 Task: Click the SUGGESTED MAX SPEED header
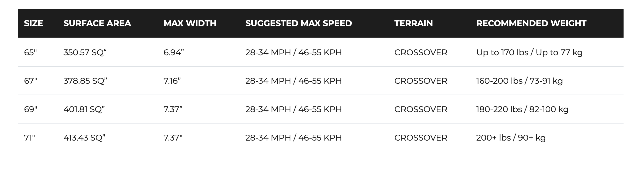tap(298, 23)
